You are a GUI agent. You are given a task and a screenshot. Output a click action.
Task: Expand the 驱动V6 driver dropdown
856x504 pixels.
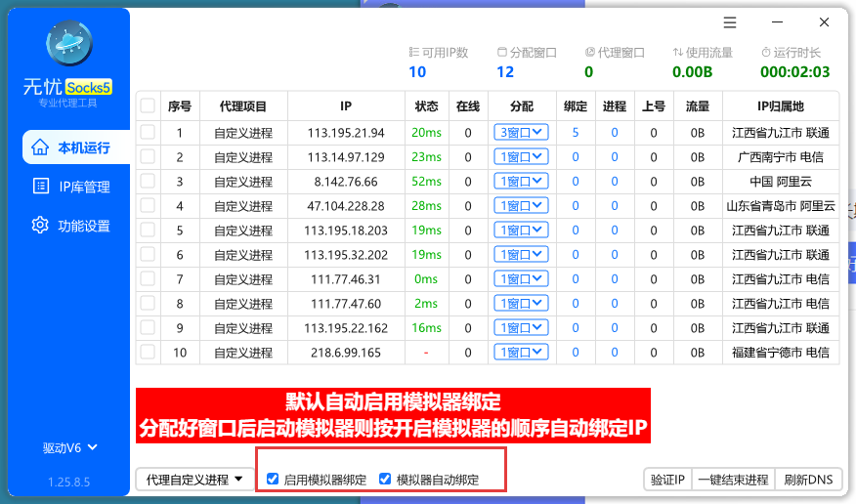pos(70,448)
